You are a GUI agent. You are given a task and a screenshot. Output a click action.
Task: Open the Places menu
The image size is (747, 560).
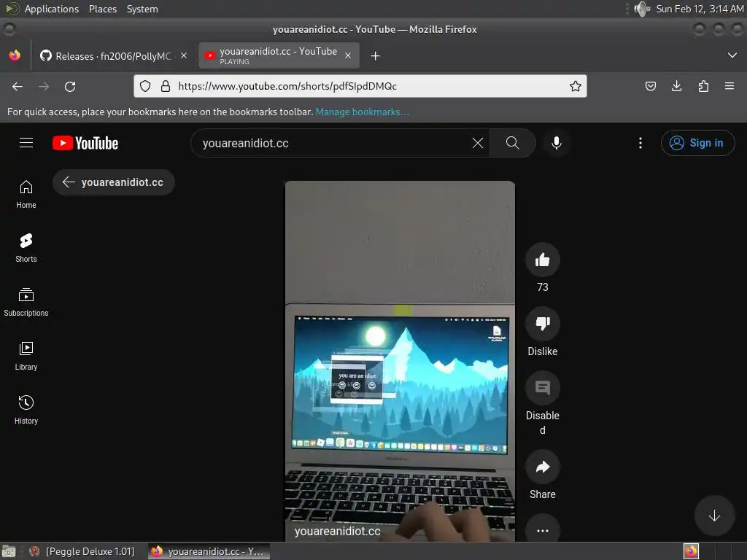[x=102, y=9]
